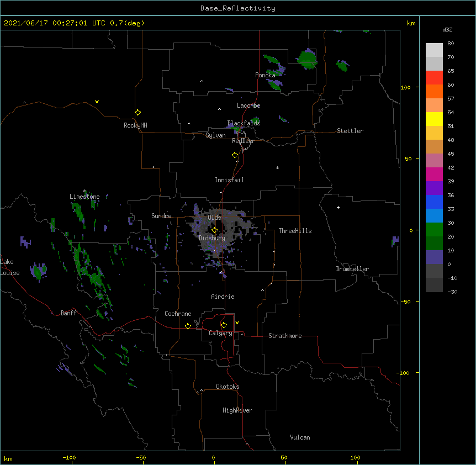
Task: Click the Banff town label
Action: pos(68,313)
